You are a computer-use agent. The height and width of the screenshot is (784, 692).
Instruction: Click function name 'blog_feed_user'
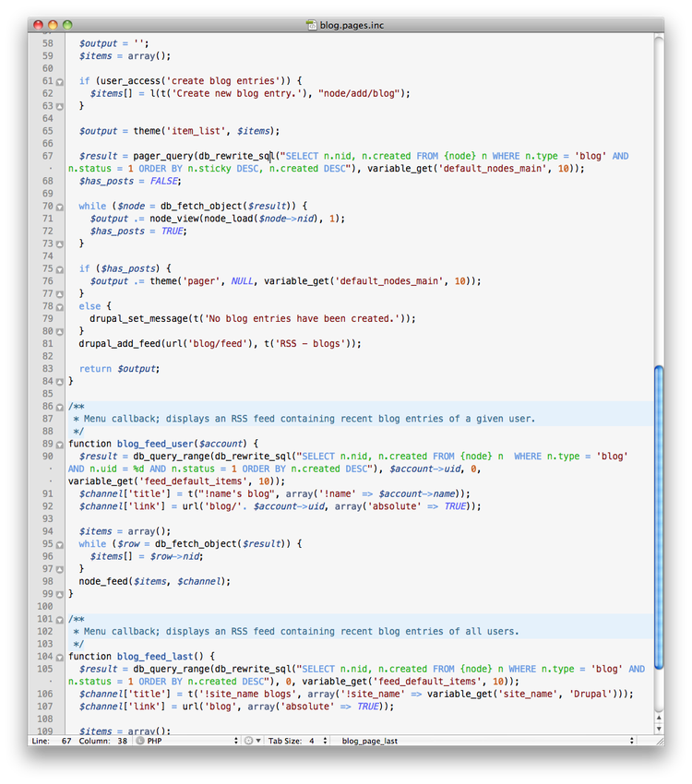155,444
